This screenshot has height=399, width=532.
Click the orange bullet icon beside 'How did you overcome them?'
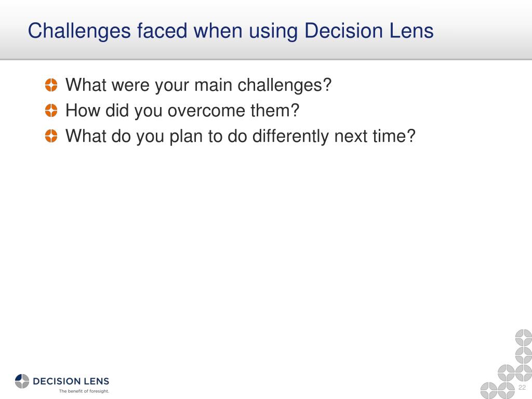point(51,110)
